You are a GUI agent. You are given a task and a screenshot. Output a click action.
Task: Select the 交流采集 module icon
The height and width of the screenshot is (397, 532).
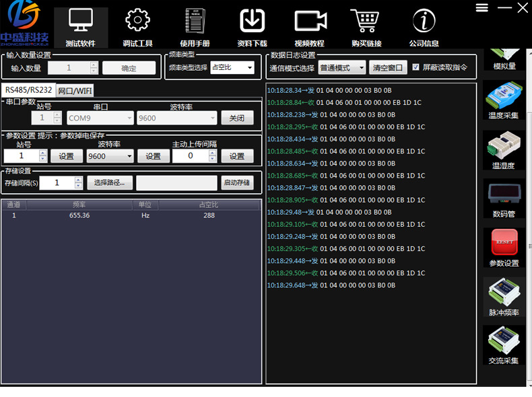click(504, 345)
